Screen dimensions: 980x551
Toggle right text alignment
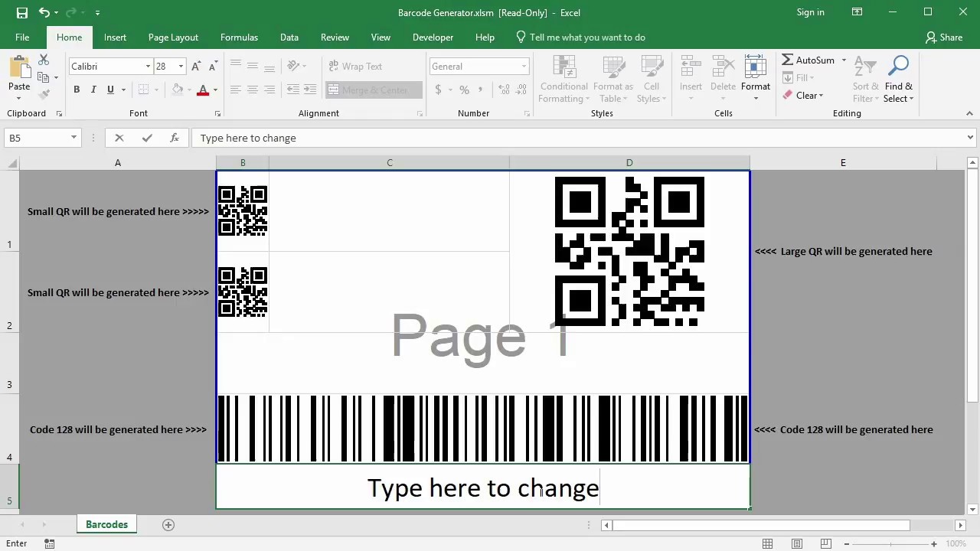click(269, 90)
